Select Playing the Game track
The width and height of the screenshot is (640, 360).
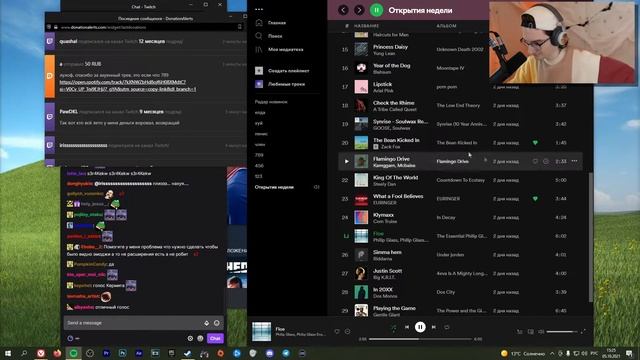460,311
